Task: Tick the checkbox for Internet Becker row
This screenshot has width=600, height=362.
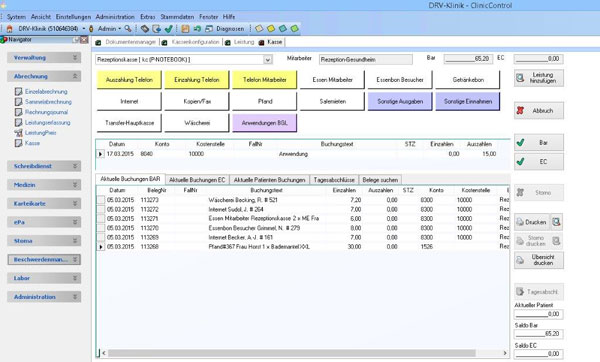Action: coord(101,237)
